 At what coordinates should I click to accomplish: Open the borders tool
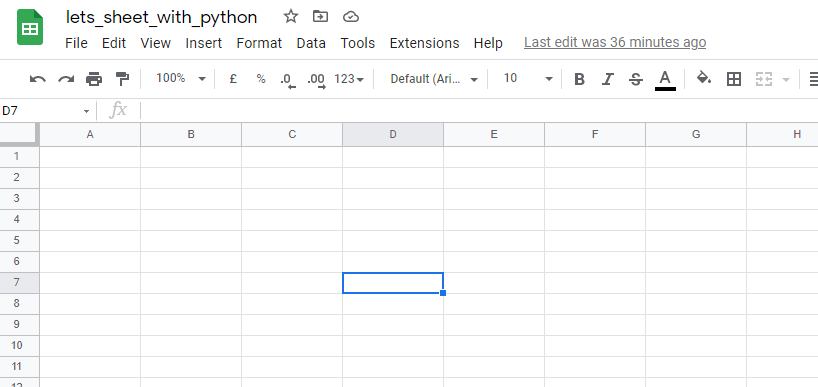[734, 79]
